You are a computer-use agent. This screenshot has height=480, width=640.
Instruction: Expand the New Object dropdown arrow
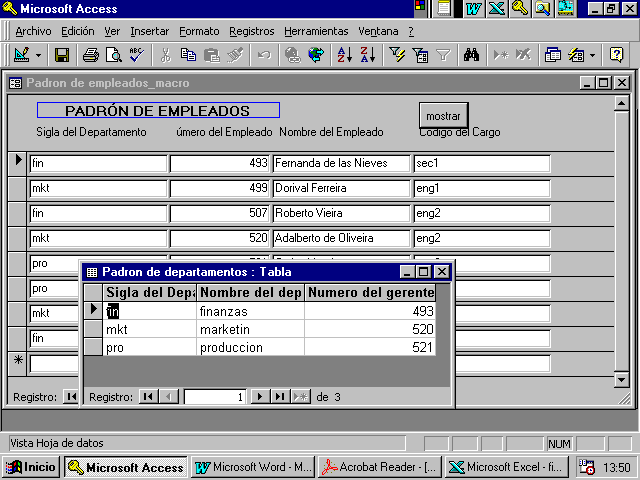(x=592, y=55)
